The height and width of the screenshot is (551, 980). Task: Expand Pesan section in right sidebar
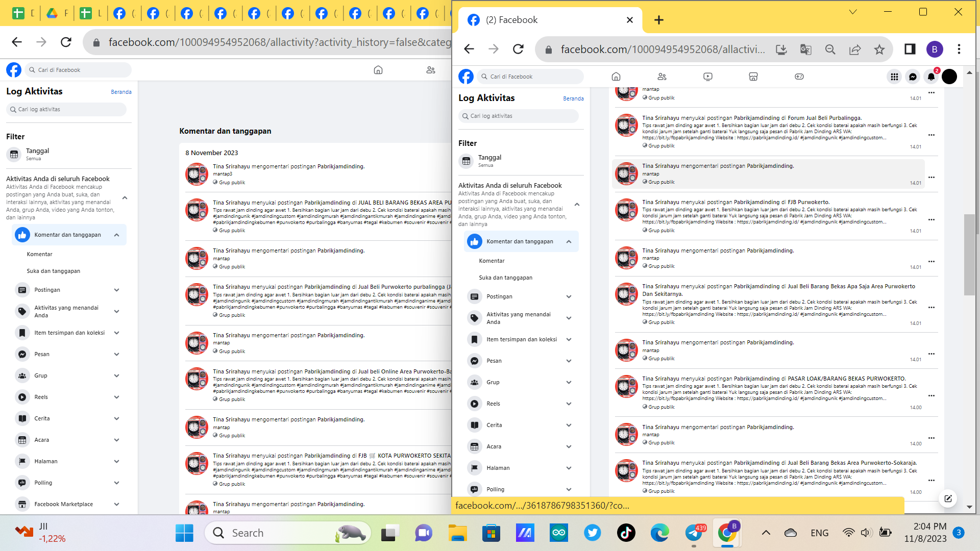(x=569, y=361)
